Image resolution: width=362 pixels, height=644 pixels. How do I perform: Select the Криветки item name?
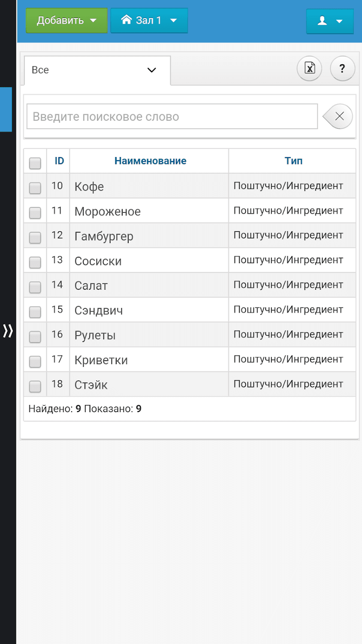[x=101, y=360]
